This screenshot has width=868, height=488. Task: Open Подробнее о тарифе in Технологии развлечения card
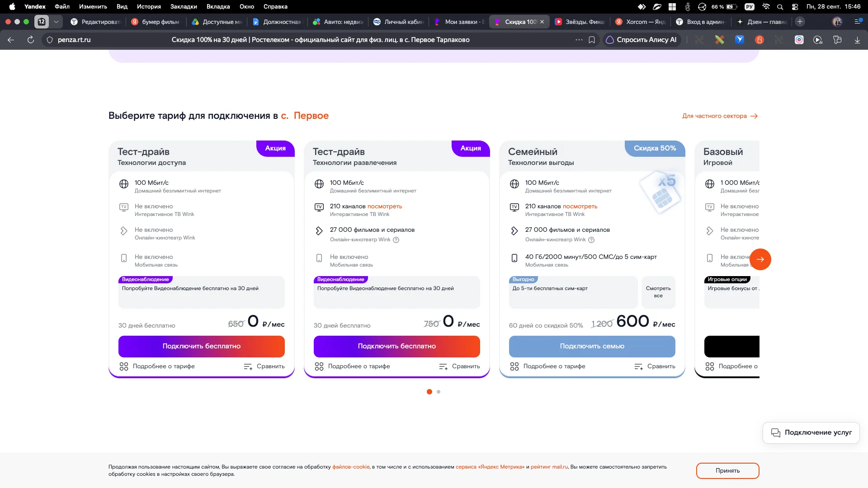[x=352, y=366]
